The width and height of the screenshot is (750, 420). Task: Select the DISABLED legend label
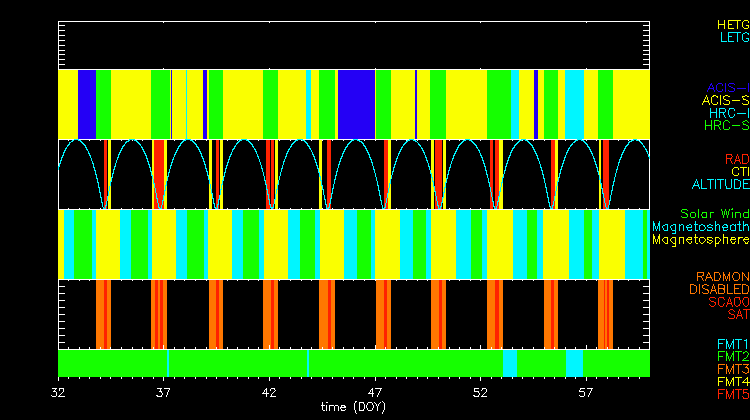pos(718,290)
